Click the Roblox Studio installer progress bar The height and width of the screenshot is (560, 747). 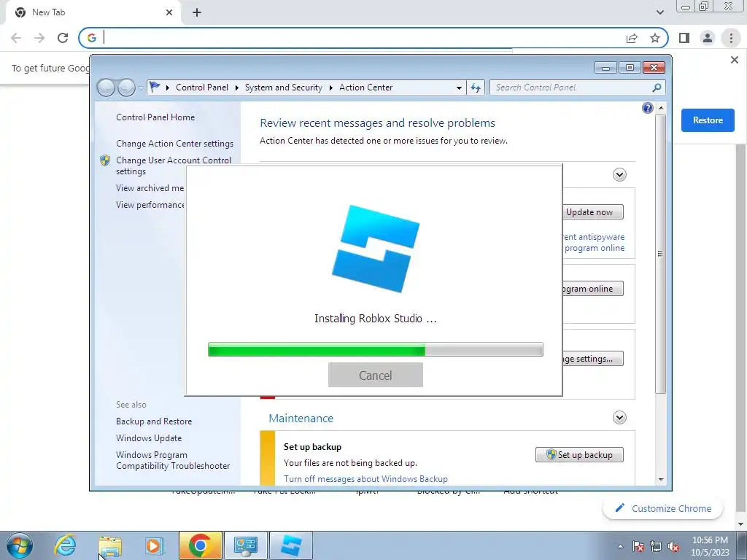point(376,349)
